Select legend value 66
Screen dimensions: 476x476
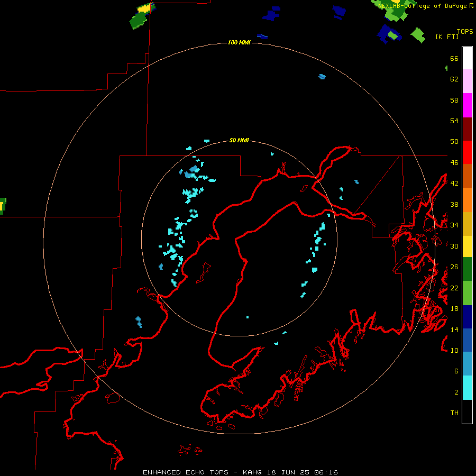pos(454,58)
